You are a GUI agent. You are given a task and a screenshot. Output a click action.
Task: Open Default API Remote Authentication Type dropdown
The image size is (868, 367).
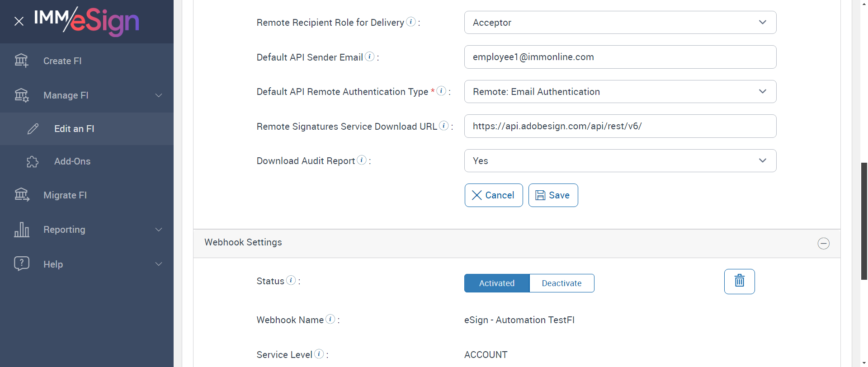620,92
